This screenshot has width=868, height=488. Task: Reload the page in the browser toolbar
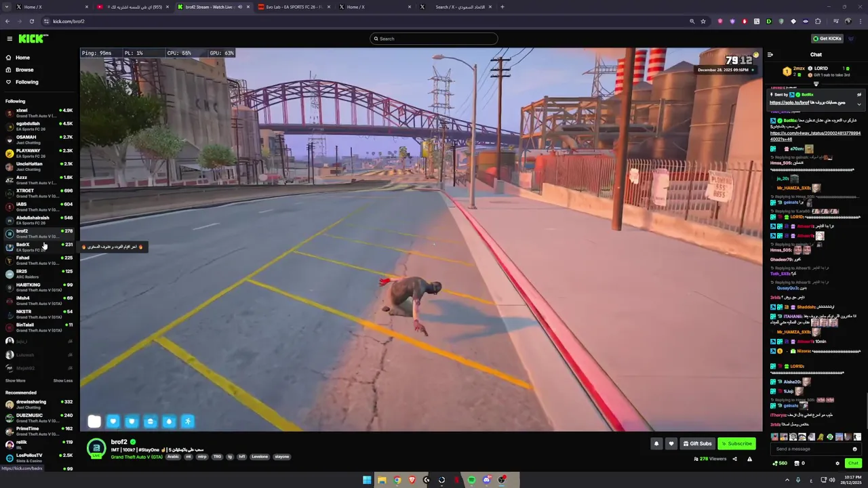[31, 21]
